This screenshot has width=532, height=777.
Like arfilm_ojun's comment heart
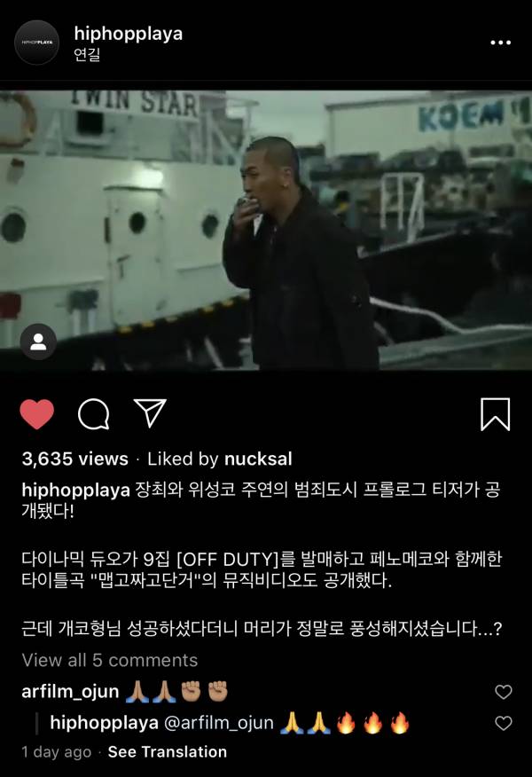tap(504, 692)
